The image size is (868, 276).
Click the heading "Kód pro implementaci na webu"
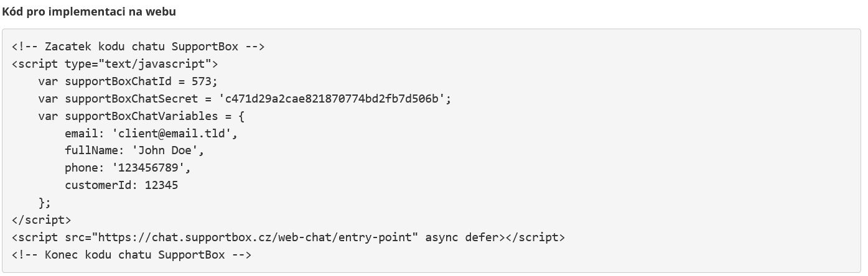click(x=89, y=12)
